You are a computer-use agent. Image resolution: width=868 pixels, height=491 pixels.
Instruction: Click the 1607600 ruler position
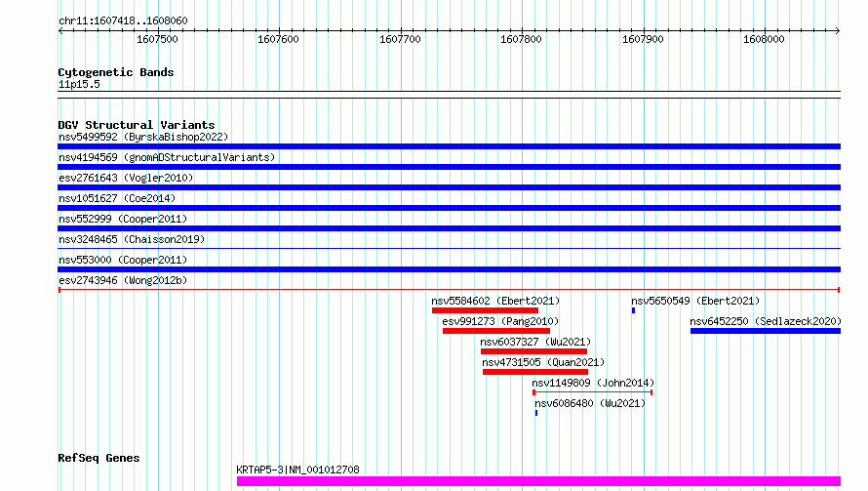[x=279, y=39]
